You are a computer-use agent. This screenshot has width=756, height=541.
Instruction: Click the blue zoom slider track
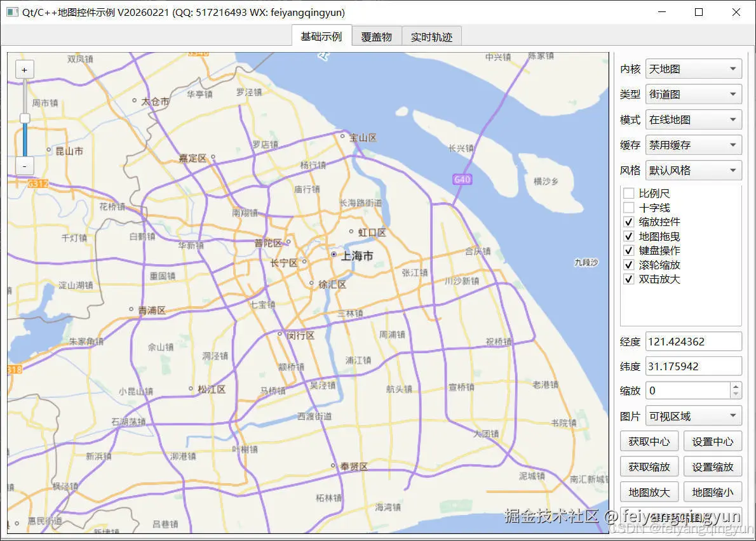point(25,140)
